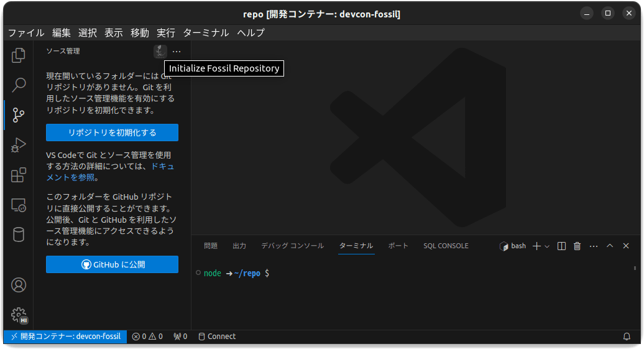Switch to the 出力 panel tab

pos(239,246)
